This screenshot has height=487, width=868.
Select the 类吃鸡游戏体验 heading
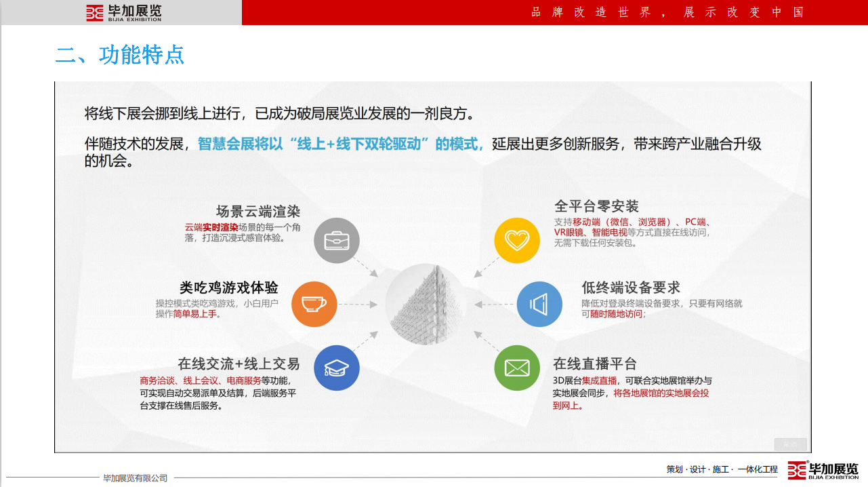tap(229, 288)
